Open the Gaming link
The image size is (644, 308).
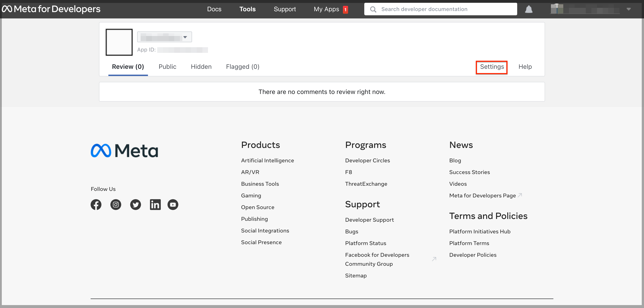(x=251, y=196)
